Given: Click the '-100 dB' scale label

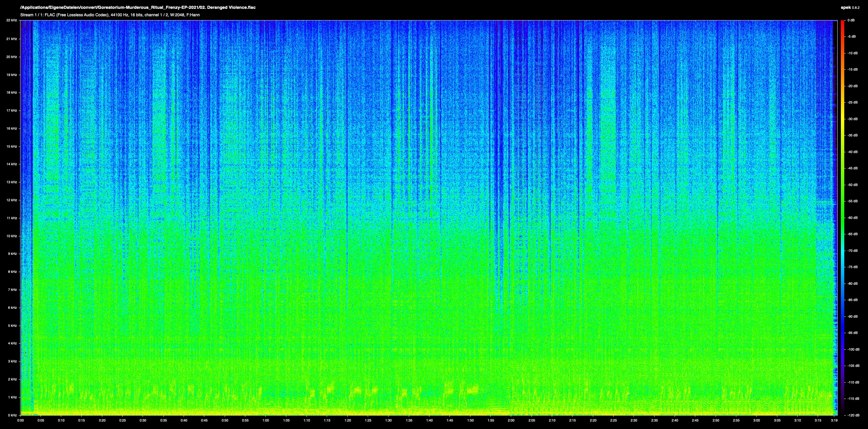Looking at the screenshot, I should 853,350.
